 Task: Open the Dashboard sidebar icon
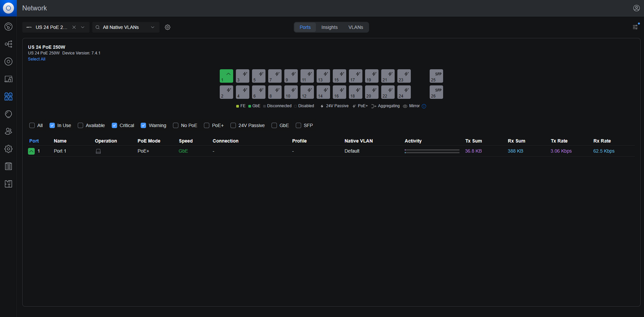pos(8,27)
